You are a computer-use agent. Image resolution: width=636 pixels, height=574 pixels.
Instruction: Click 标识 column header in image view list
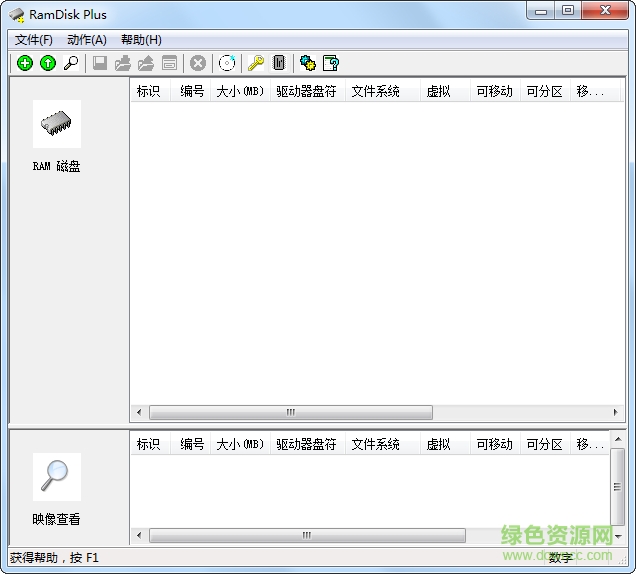click(150, 444)
